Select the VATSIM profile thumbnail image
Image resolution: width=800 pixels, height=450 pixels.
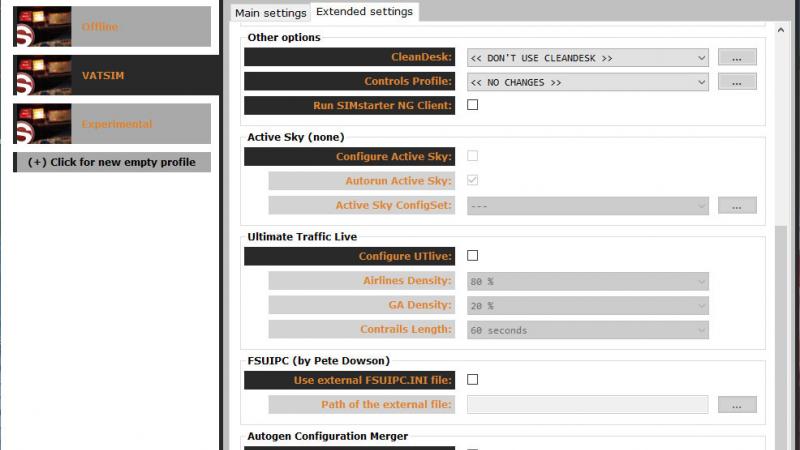pos(42,76)
